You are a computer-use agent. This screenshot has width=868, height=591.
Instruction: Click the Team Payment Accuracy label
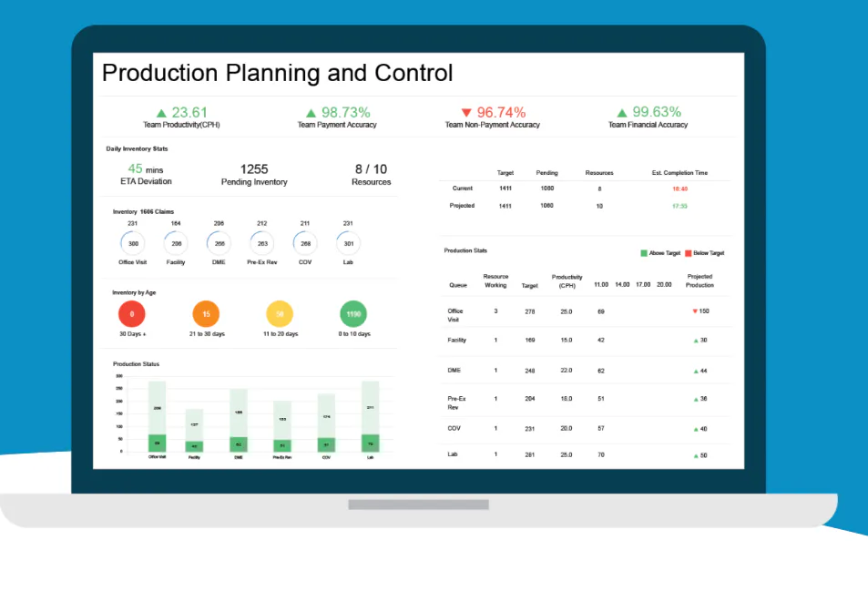pos(337,125)
